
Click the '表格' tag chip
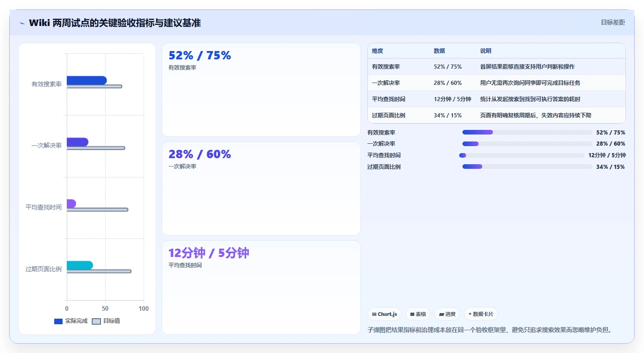click(x=418, y=314)
